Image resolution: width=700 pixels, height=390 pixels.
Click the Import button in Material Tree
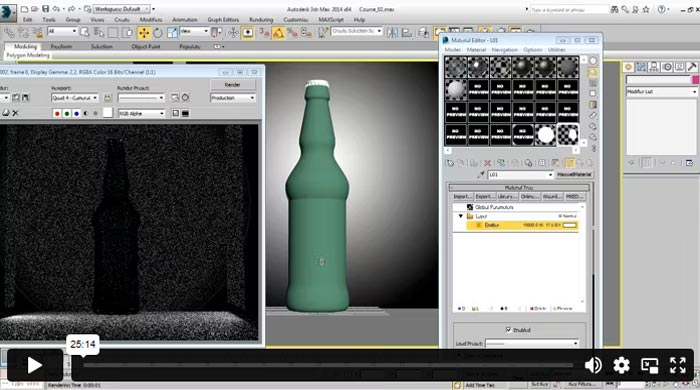[x=462, y=196]
